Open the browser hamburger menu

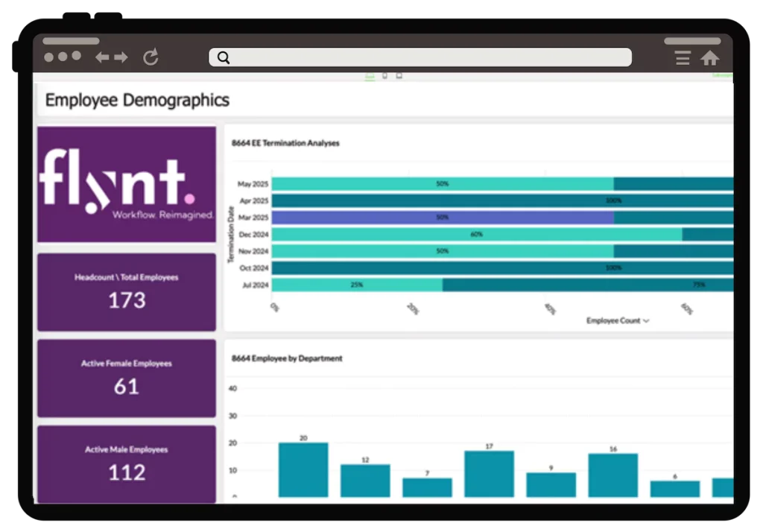[682, 58]
